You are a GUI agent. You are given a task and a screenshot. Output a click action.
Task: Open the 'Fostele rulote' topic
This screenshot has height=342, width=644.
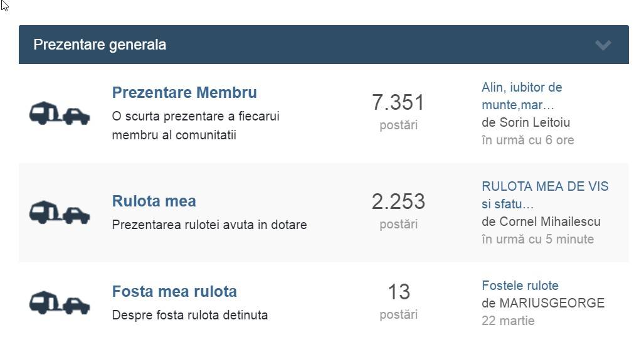coord(520,286)
